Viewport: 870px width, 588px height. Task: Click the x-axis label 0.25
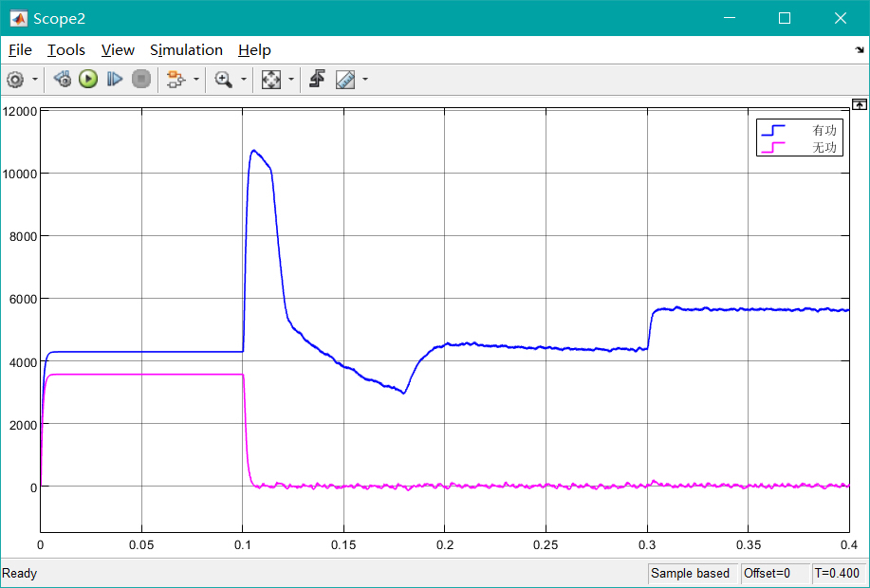[546, 545]
